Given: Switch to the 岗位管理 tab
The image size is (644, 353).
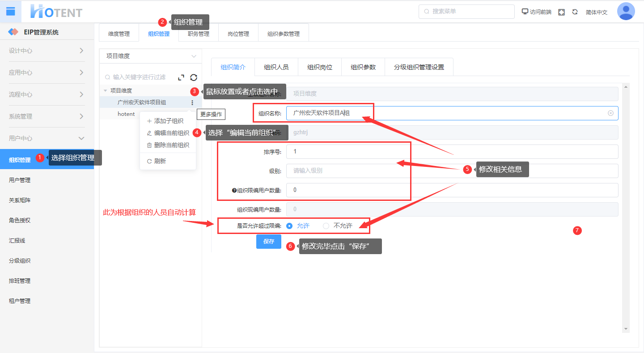Looking at the screenshot, I should (x=238, y=34).
